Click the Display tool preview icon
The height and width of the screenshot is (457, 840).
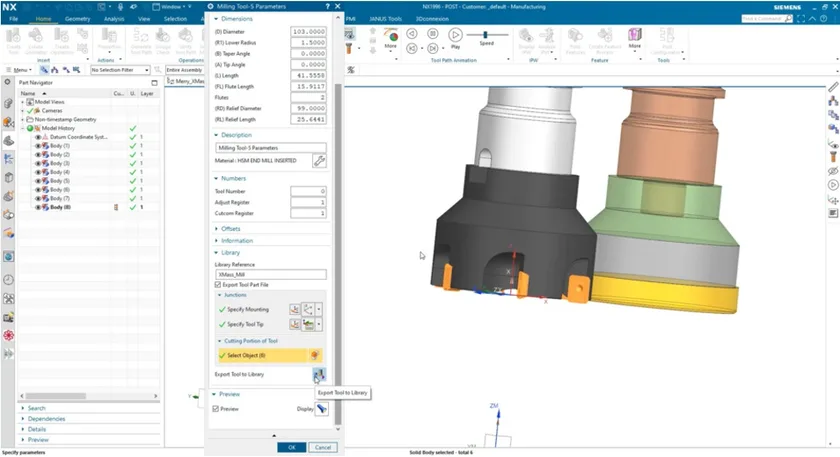point(321,409)
